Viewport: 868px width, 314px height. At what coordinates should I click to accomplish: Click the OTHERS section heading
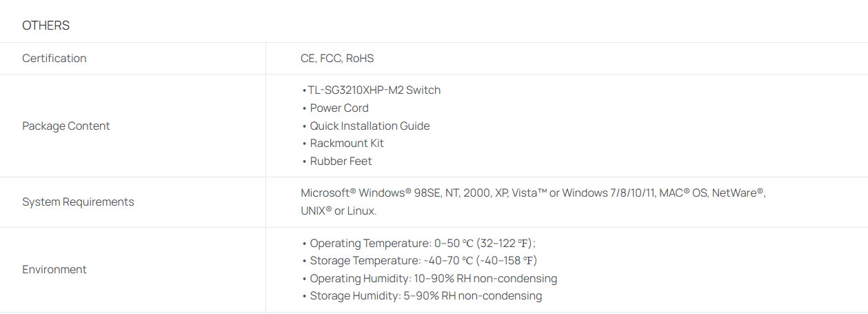46,26
